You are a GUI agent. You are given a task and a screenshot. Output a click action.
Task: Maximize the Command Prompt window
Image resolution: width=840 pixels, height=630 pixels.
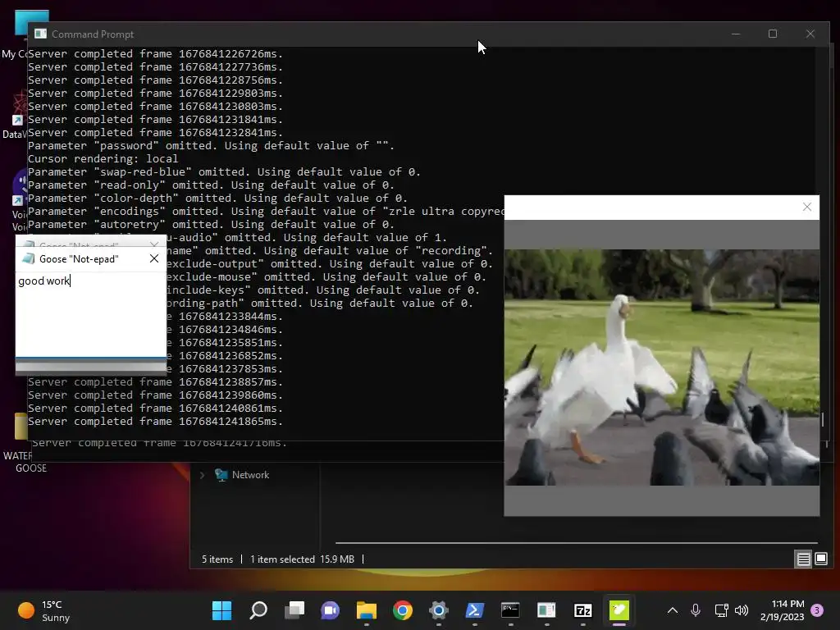[x=773, y=34]
